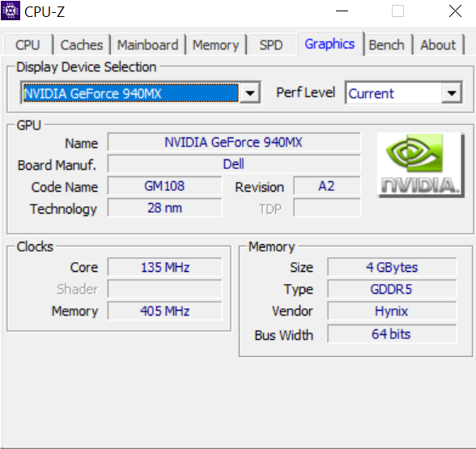Click the Bus Width 64 bits field
Viewport: 476px width, 449px height.
tap(392, 333)
